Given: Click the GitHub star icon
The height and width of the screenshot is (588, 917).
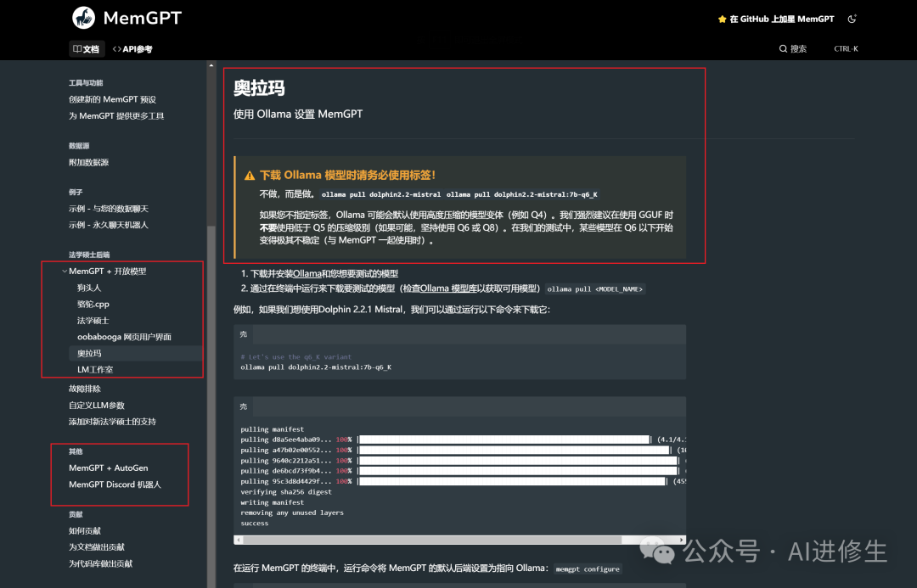Looking at the screenshot, I should pos(723,20).
